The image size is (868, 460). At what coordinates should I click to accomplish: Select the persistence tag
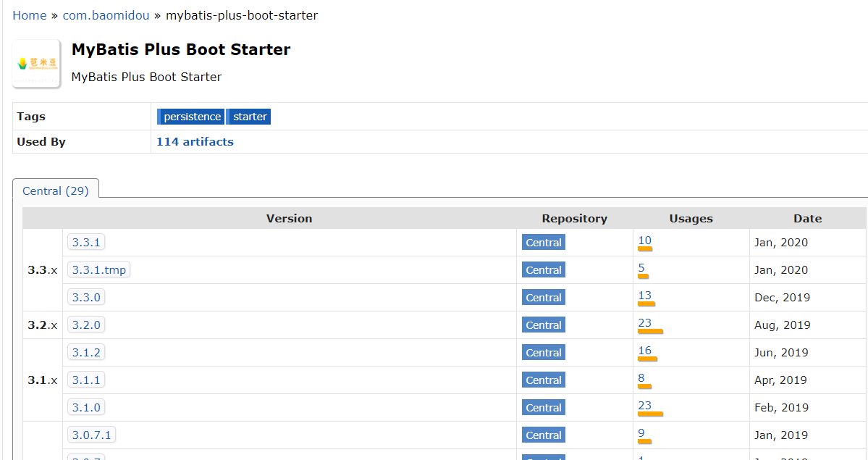(192, 117)
